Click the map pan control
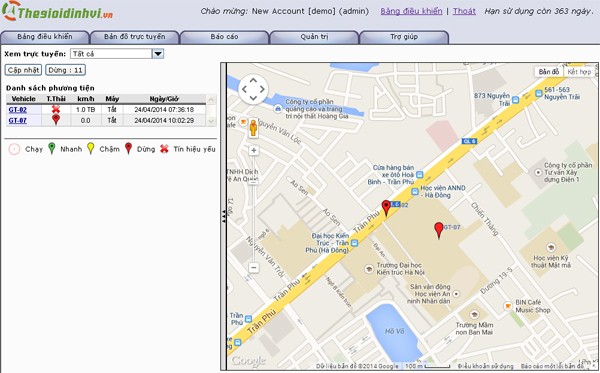The image size is (600, 373). pyautogui.click(x=253, y=89)
